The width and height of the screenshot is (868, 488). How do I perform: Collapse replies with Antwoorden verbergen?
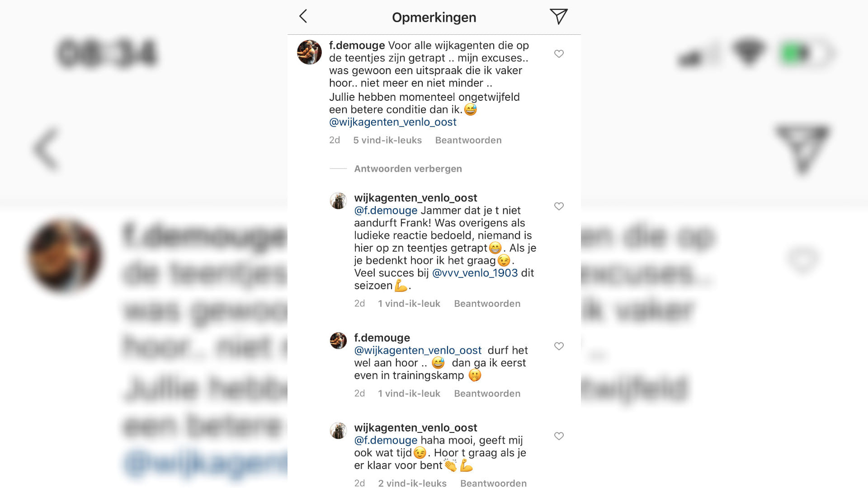(408, 169)
